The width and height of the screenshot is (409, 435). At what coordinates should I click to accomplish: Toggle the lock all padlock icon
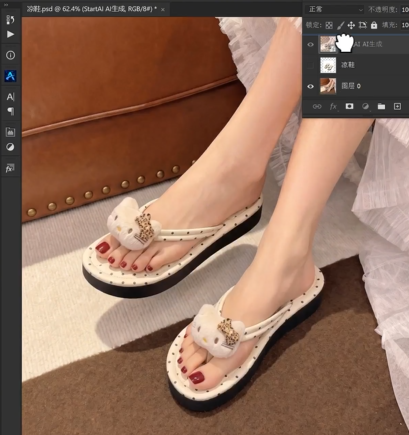coord(374,25)
